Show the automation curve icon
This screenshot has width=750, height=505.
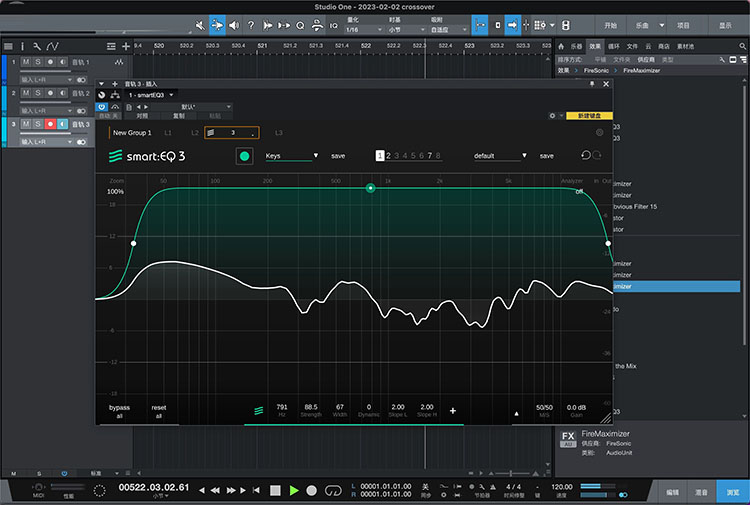(x=53, y=46)
